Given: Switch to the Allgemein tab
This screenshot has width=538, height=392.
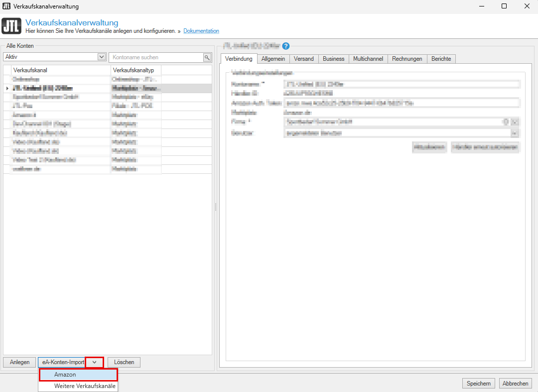Looking at the screenshot, I should 273,59.
